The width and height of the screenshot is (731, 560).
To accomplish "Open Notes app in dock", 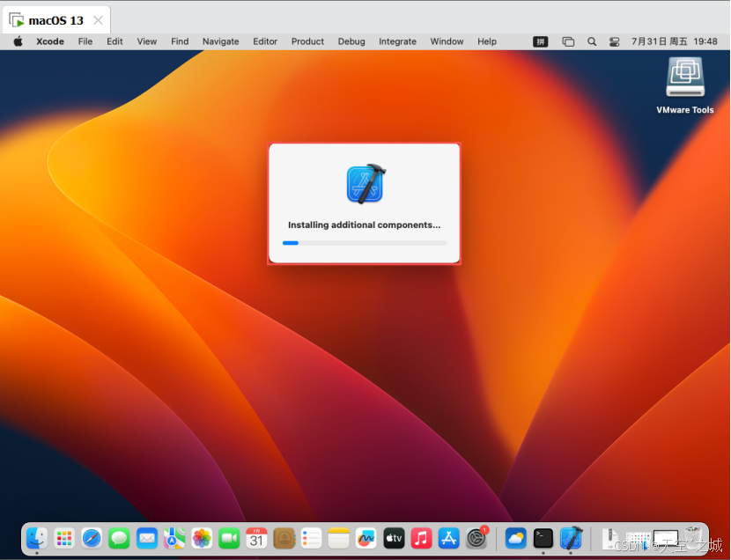I will point(339,538).
